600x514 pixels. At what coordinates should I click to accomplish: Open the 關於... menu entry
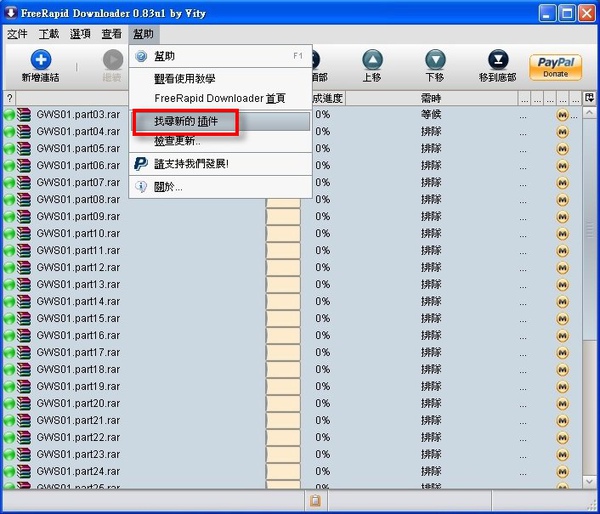[x=220, y=187]
